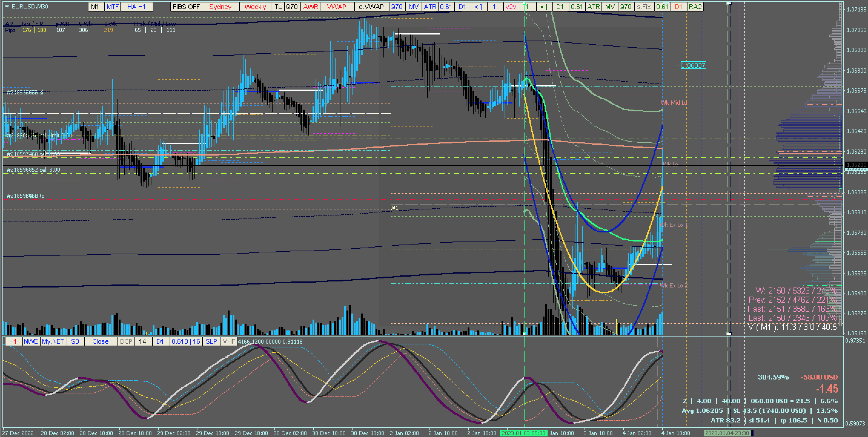
Task: Toggle HA H1 Heiken Ashi button
Action: 137,7
